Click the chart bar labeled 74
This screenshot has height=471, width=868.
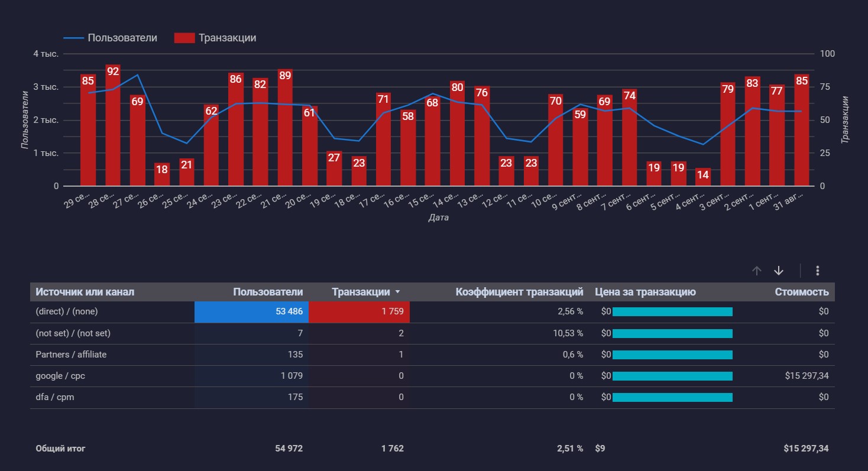[630, 138]
